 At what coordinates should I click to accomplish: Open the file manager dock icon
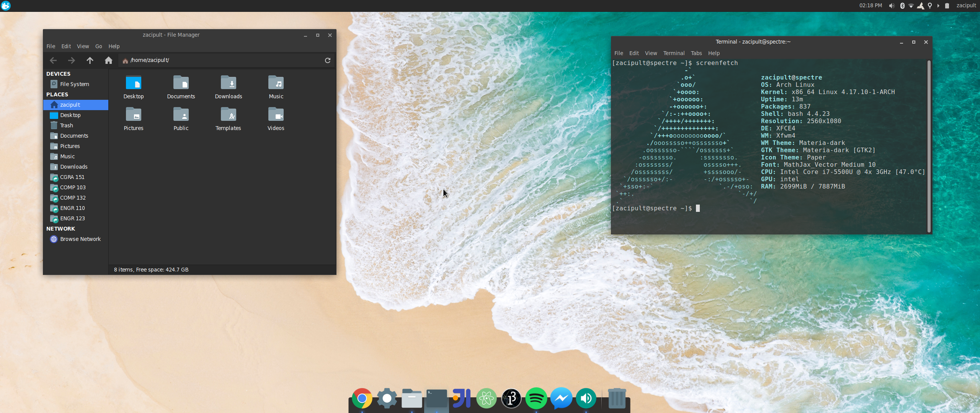[412, 398]
